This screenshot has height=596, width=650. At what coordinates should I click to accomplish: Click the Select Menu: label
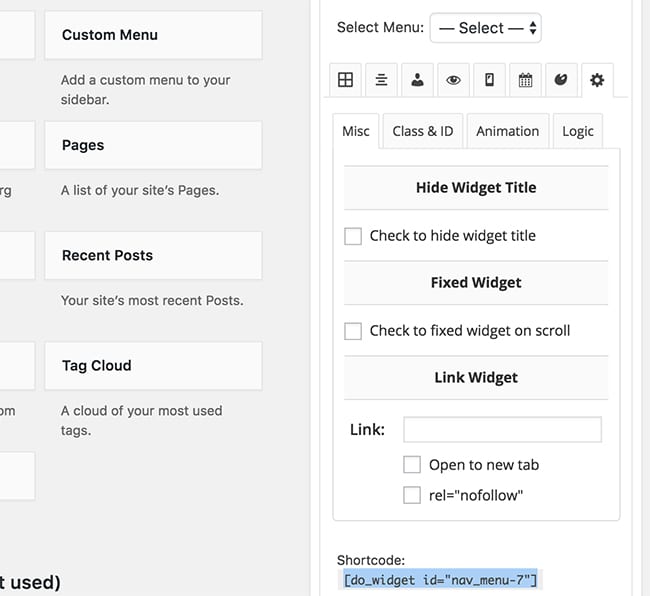point(381,27)
